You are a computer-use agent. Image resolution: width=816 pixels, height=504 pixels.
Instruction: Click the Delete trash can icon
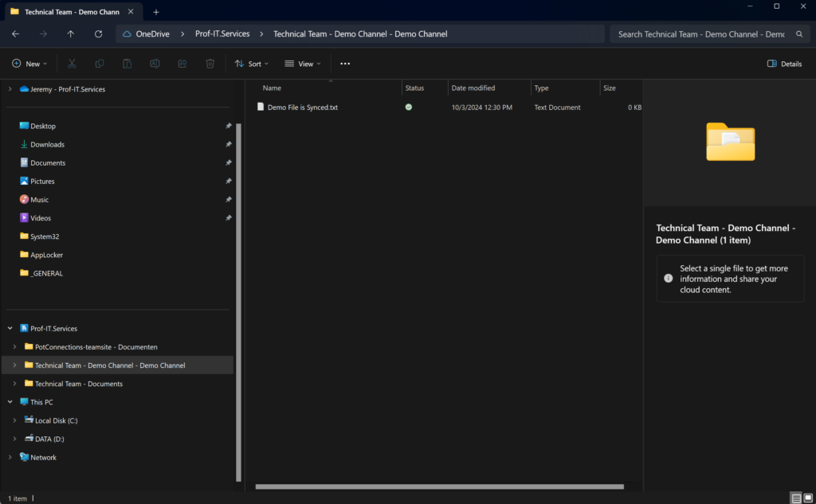(x=210, y=64)
